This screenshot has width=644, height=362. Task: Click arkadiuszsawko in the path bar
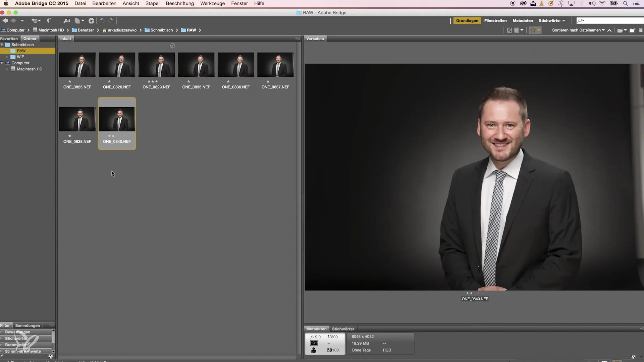[122, 30]
